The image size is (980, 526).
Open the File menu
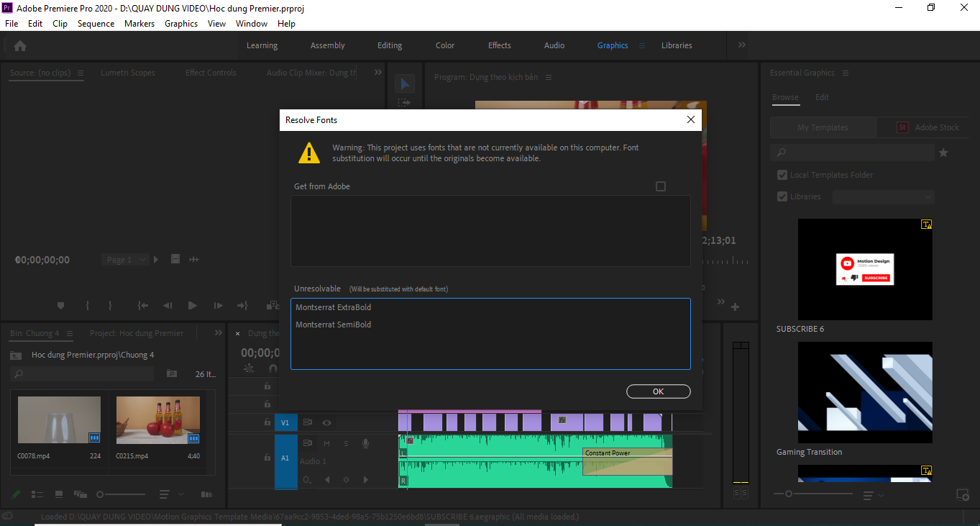click(x=12, y=24)
